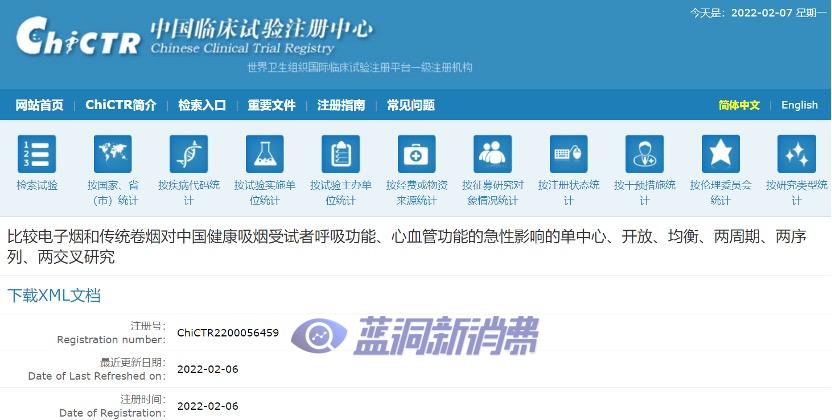
Task: Open the DNA disease code statistics icon
Action: pos(188,154)
